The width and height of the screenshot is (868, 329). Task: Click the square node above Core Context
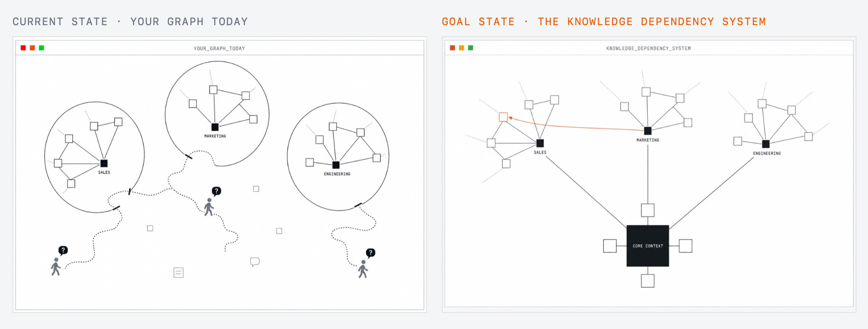point(648,210)
